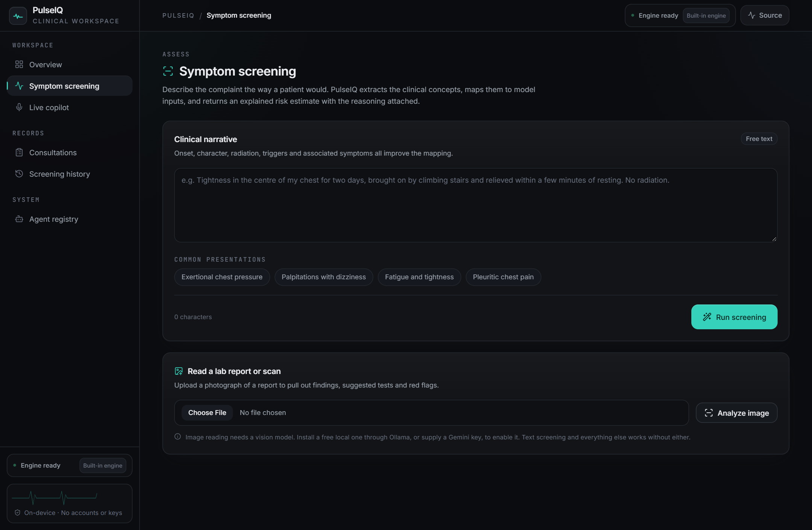The height and width of the screenshot is (530, 812).
Task: Open the Source link at the top right
Action: pos(765,15)
